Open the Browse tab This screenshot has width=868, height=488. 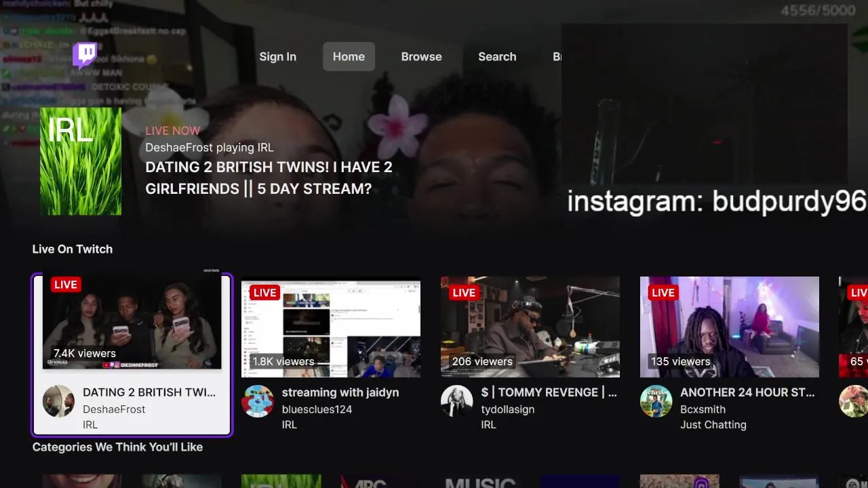(421, 57)
